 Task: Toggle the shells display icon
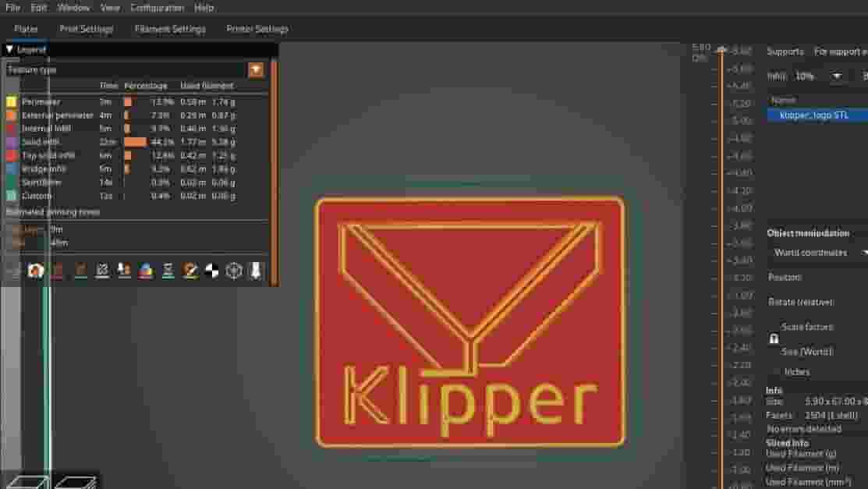pos(212,271)
